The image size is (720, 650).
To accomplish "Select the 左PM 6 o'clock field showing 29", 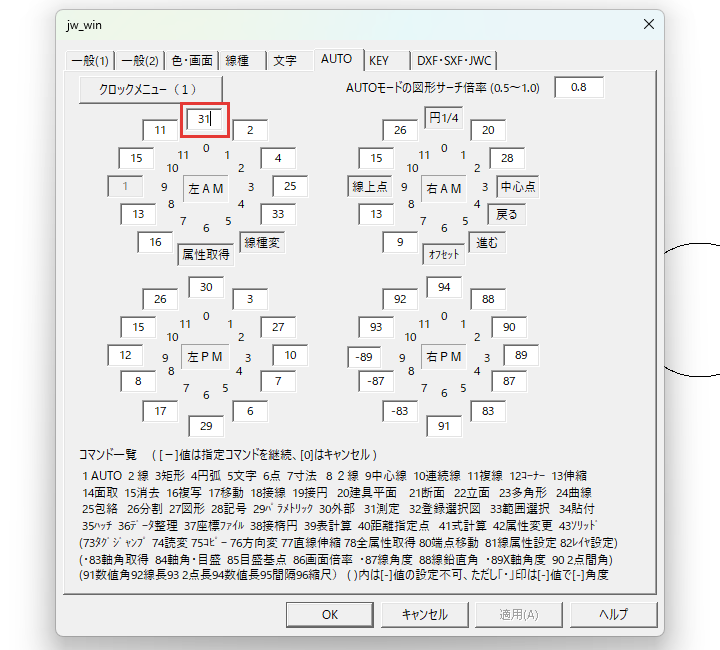I will coord(206,426).
